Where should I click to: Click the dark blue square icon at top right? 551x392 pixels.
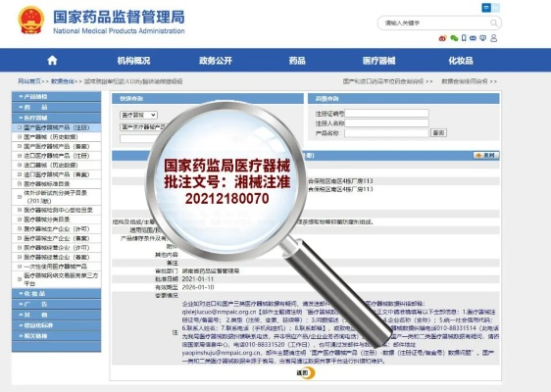click(x=486, y=8)
